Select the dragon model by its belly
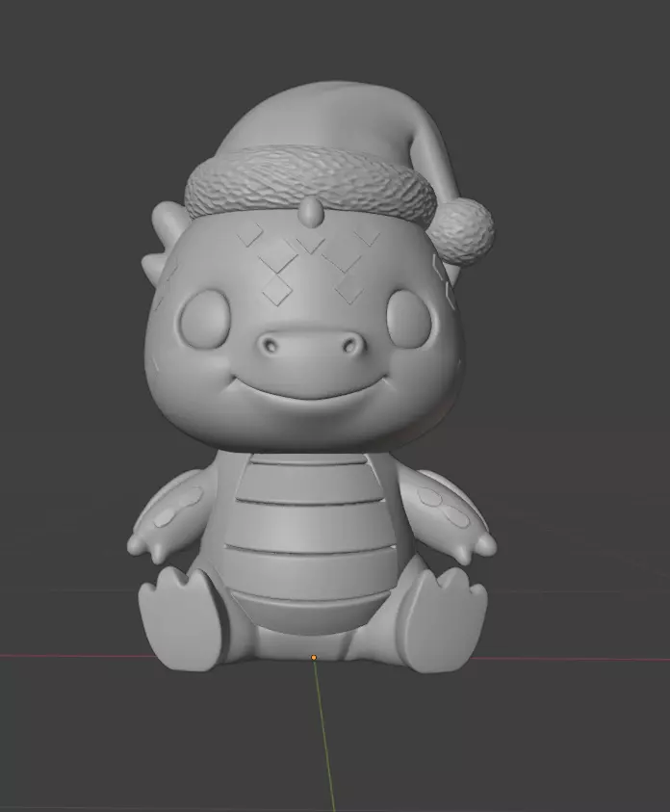 [310, 542]
